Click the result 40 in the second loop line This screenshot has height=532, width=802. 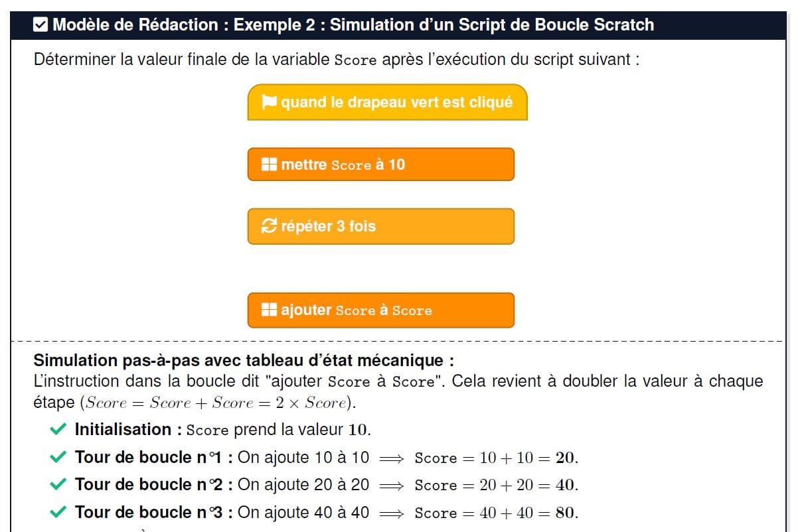tap(565, 485)
